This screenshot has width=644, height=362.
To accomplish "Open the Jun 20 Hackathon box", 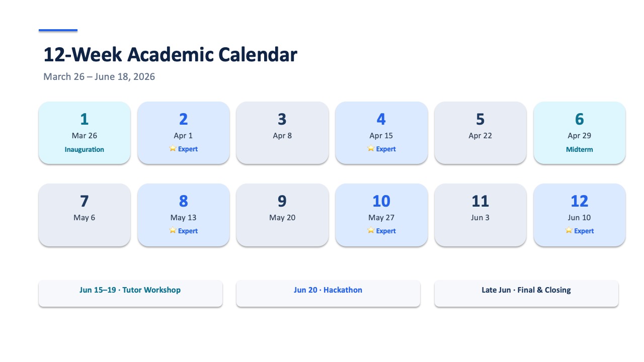I will click(328, 293).
